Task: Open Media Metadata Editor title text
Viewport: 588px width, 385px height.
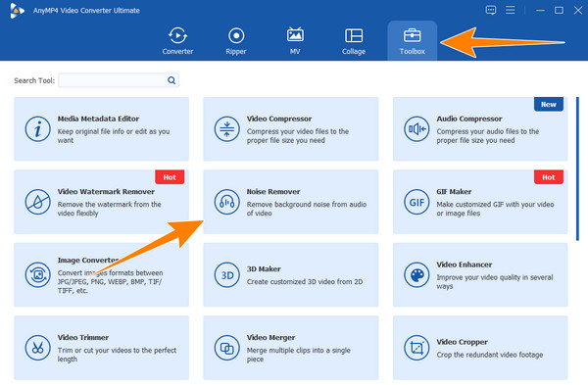Action: (x=98, y=119)
